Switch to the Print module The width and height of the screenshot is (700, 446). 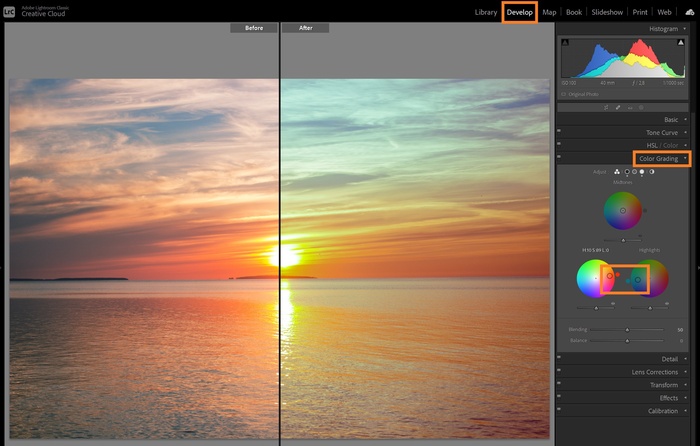(640, 13)
